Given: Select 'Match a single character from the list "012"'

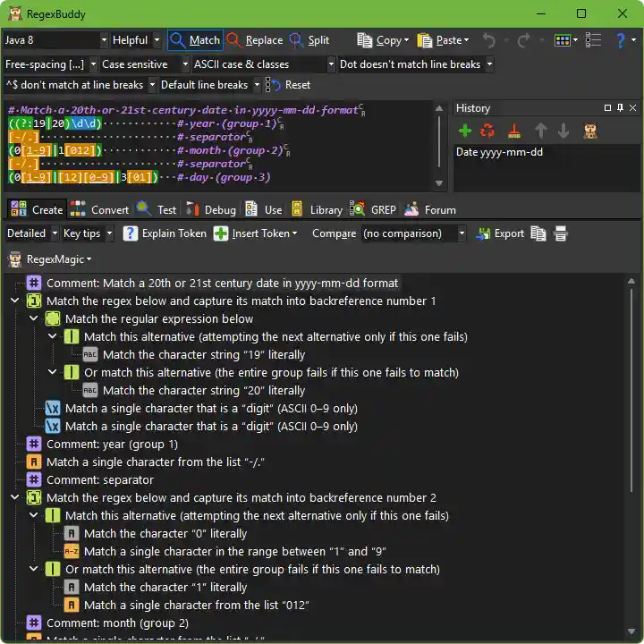Looking at the screenshot, I should pyautogui.click(x=197, y=606).
